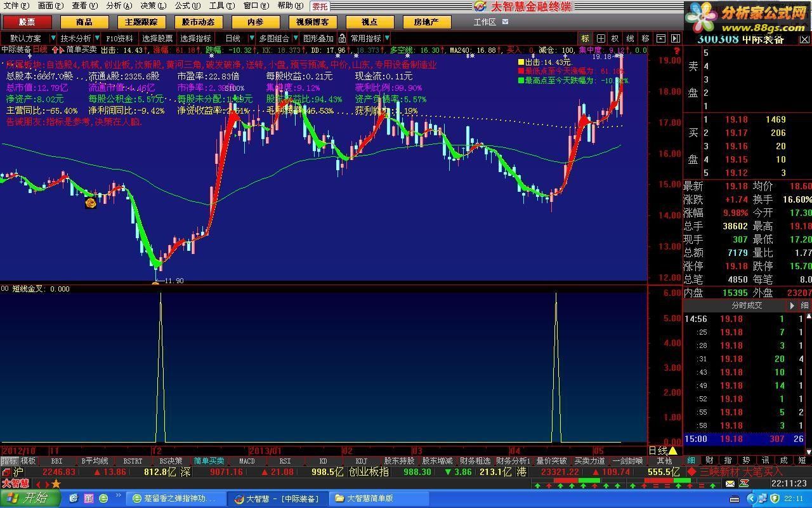812x508 pixels.
Task: Select the 股东持股 indicator tab
Action: [x=399, y=461]
